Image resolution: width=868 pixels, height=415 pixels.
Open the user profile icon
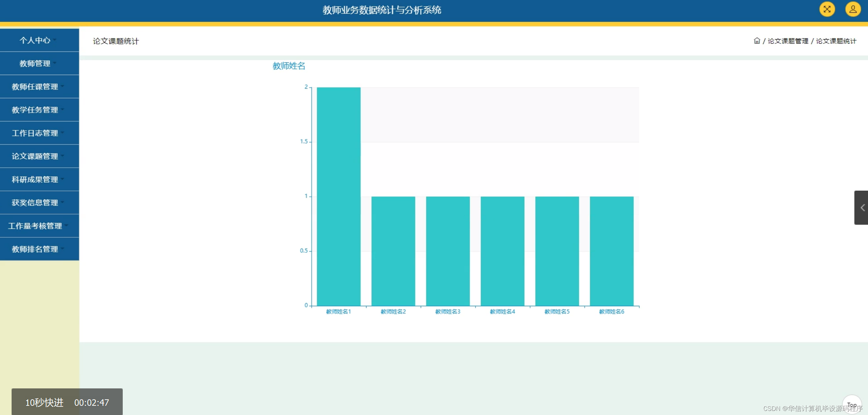tap(853, 9)
